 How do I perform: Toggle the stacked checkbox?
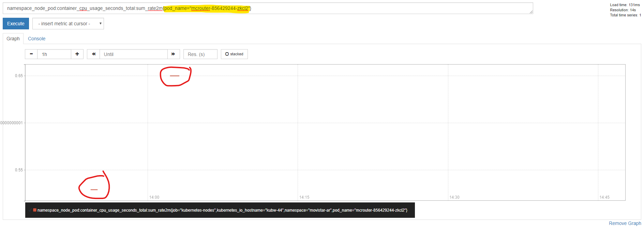pos(234,54)
